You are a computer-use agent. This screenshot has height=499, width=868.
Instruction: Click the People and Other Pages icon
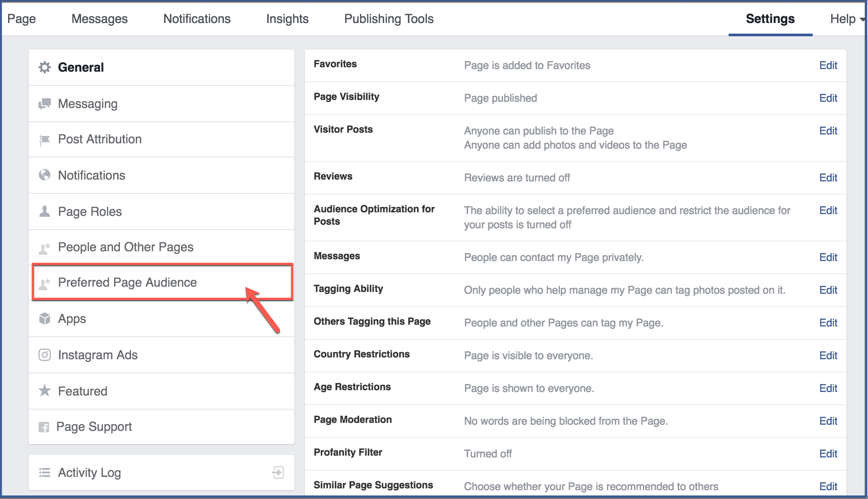coord(45,248)
